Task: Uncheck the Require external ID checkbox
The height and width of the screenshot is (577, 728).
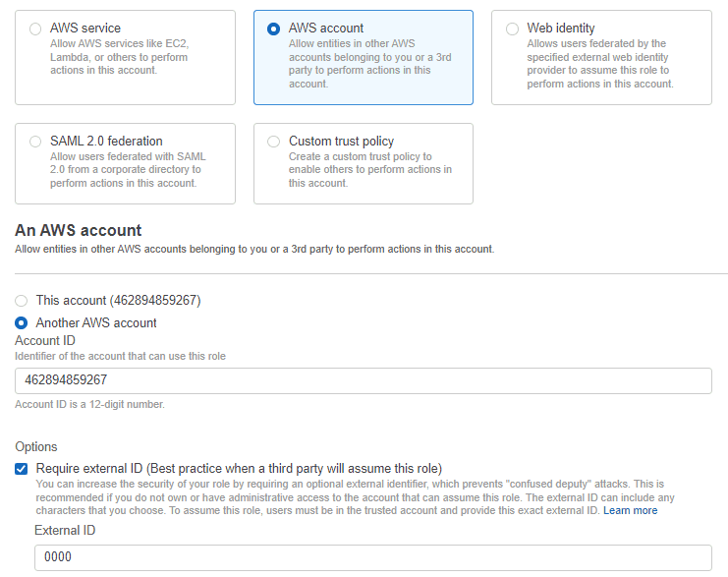Action: (21, 469)
